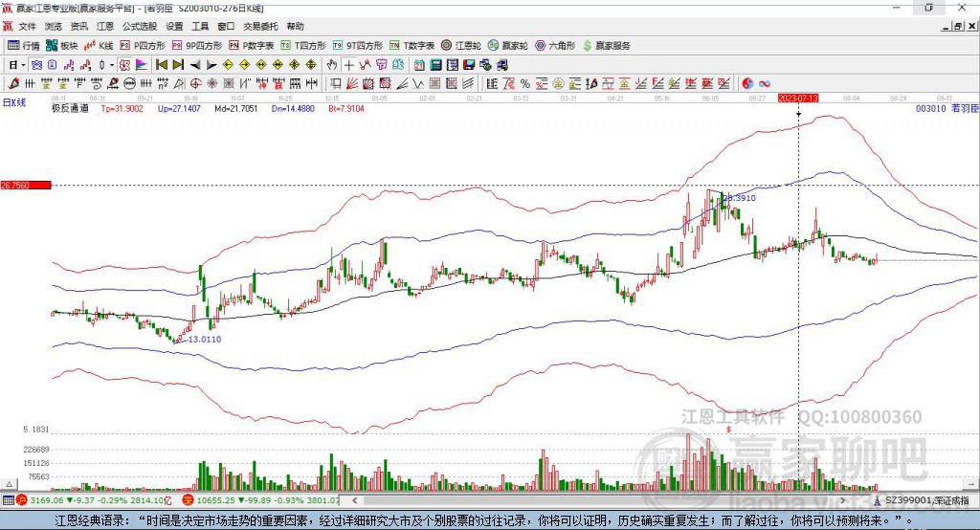Click the 极反通道 indicator label
The image size is (980, 530).
pos(70,109)
